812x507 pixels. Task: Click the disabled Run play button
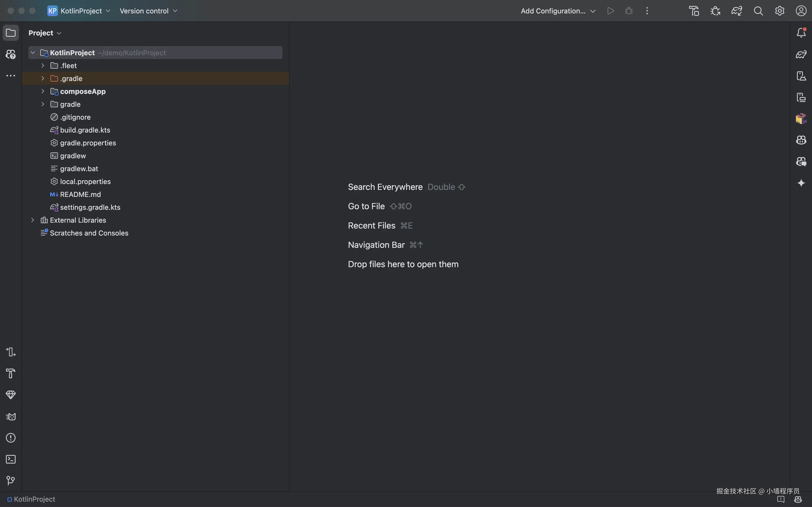611,11
